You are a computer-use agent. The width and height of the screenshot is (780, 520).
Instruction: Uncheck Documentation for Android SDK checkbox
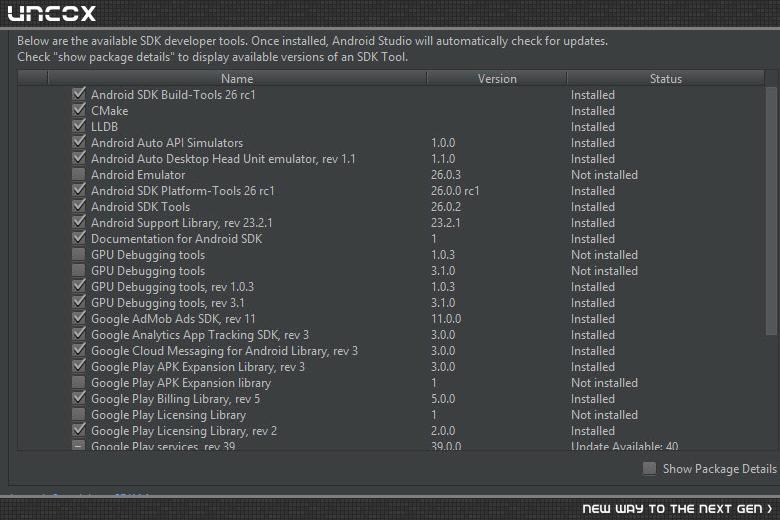(79, 238)
